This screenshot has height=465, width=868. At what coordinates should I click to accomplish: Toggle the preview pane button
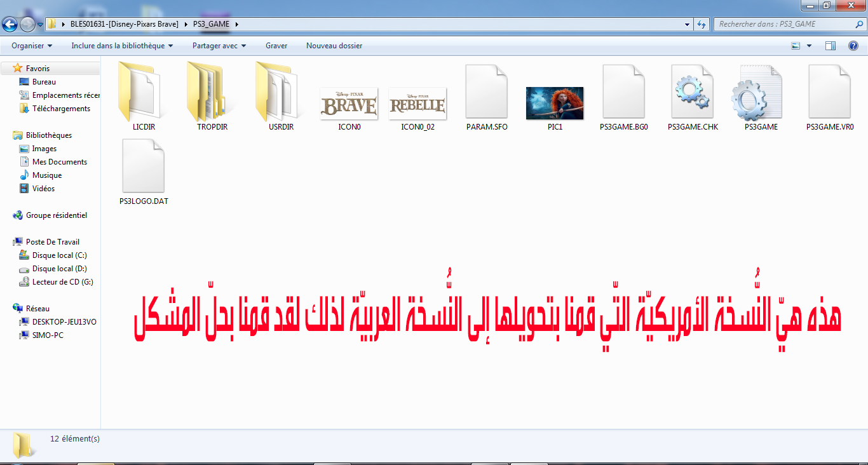830,46
